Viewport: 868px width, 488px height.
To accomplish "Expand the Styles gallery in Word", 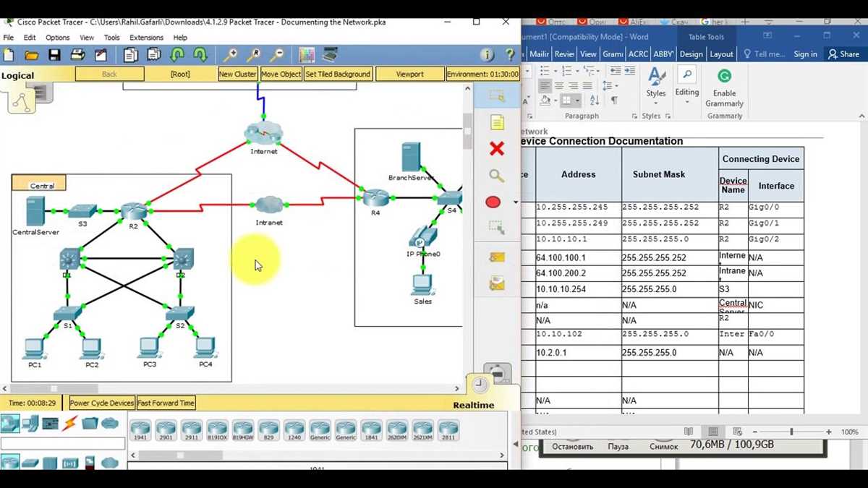I will point(656,85).
